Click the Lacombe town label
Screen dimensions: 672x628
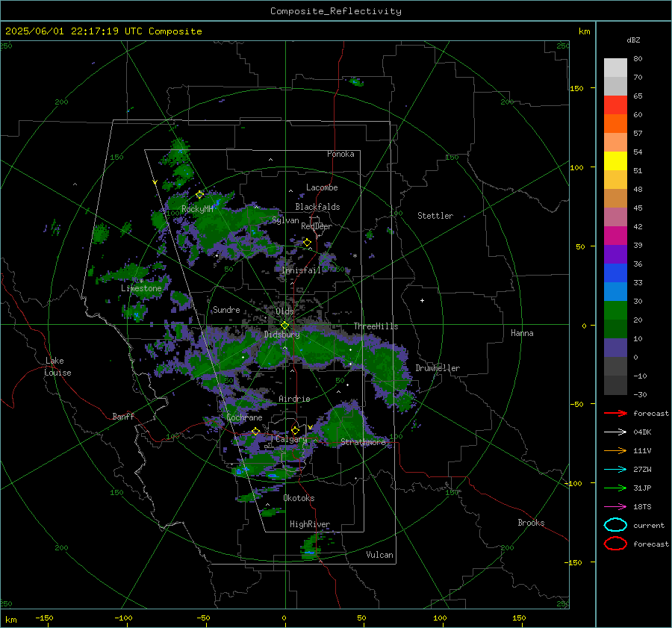(x=322, y=187)
